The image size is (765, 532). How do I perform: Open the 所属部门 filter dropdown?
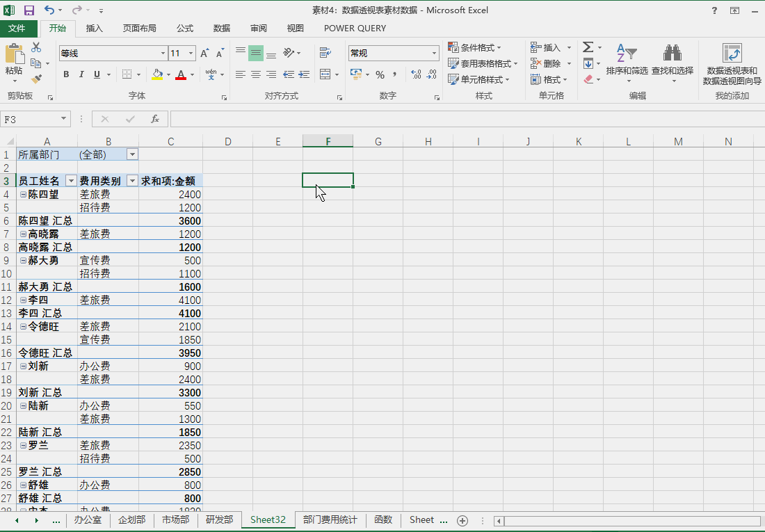pos(132,154)
